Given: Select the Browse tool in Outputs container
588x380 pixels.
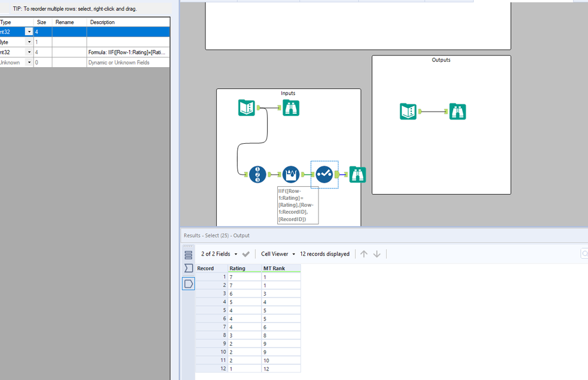Looking at the screenshot, I should (x=457, y=111).
